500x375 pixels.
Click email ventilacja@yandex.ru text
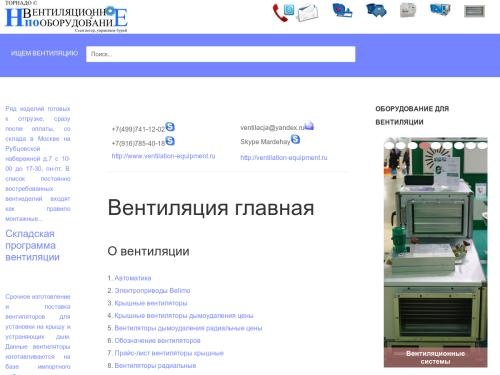pyautogui.click(x=272, y=128)
